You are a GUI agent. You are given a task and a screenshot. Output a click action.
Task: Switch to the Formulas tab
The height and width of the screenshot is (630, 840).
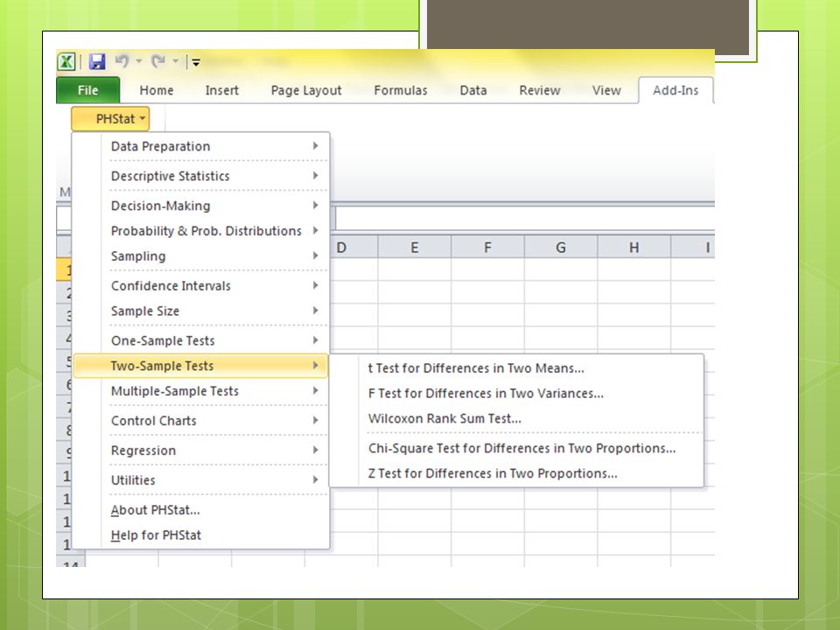tap(401, 90)
